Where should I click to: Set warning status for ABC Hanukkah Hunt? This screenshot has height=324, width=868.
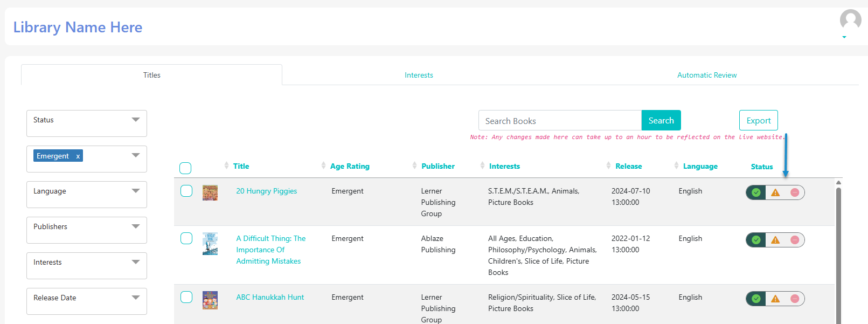tap(775, 299)
